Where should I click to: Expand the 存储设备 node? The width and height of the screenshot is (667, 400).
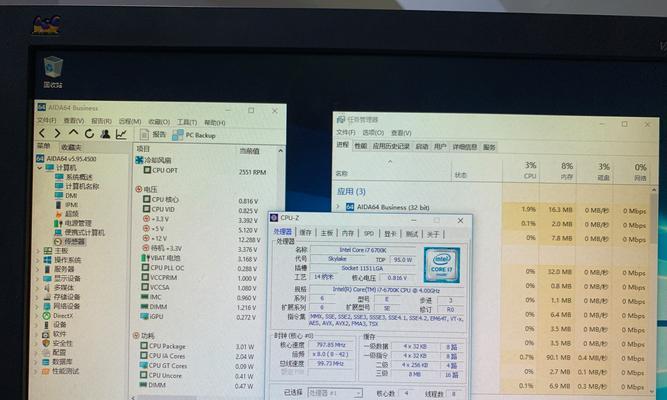tap(38, 297)
